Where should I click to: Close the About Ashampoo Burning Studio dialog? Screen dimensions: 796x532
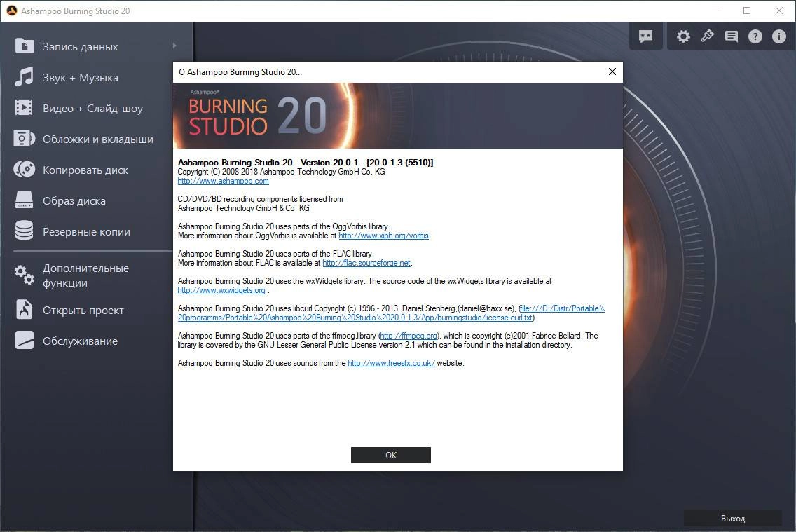click(x=612, y=71)
